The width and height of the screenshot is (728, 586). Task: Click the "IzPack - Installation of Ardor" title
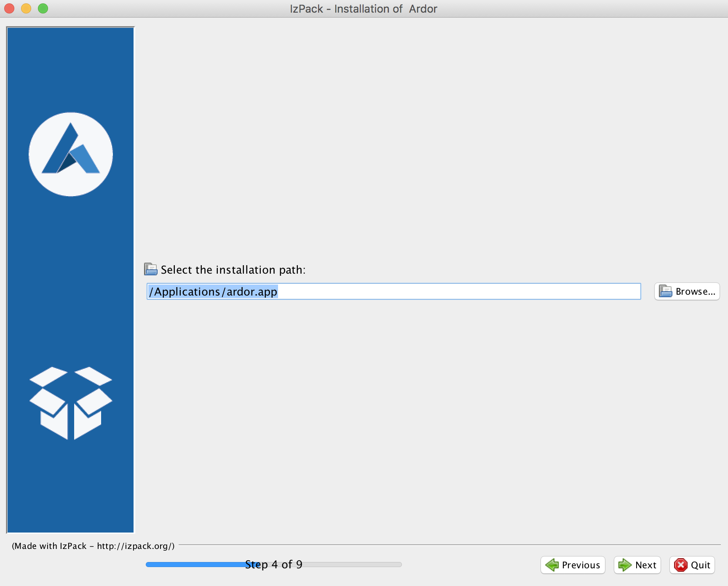(363, 9)
